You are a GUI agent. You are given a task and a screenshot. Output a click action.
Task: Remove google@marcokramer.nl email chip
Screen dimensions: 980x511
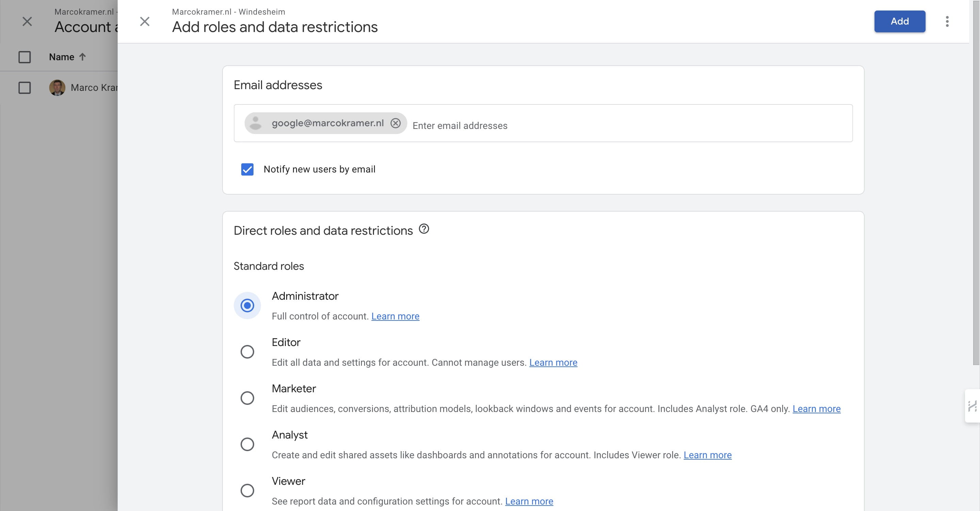pyautogui.click(x=395, y=123)
